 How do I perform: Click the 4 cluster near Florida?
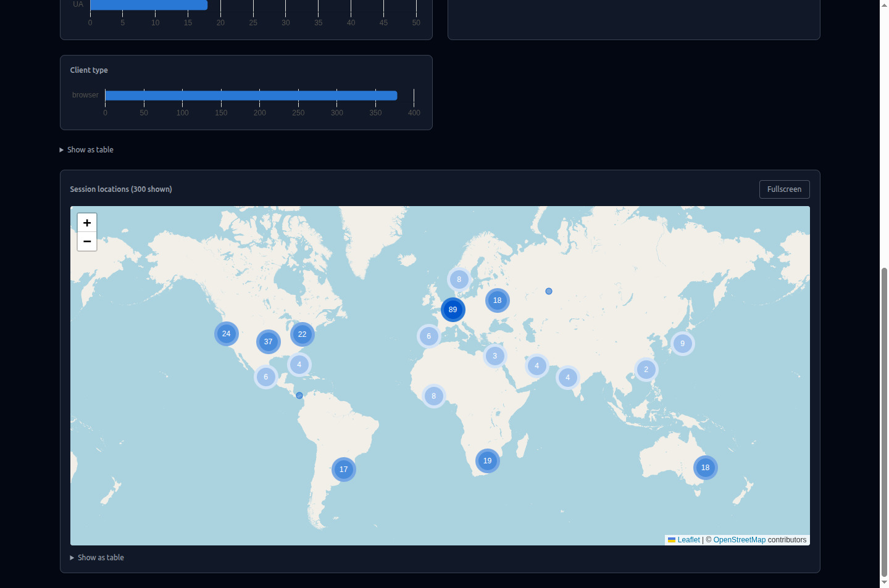(x=299, y=365)
